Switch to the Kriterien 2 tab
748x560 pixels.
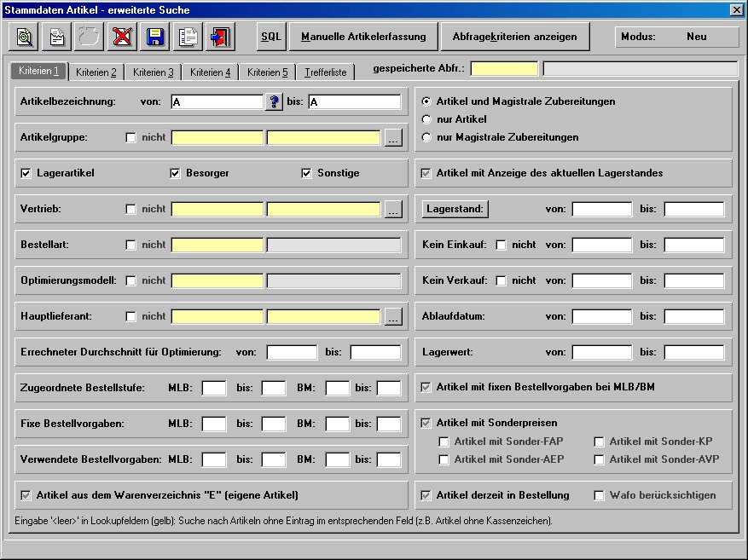pyautogui.click(x=96, y=72)
